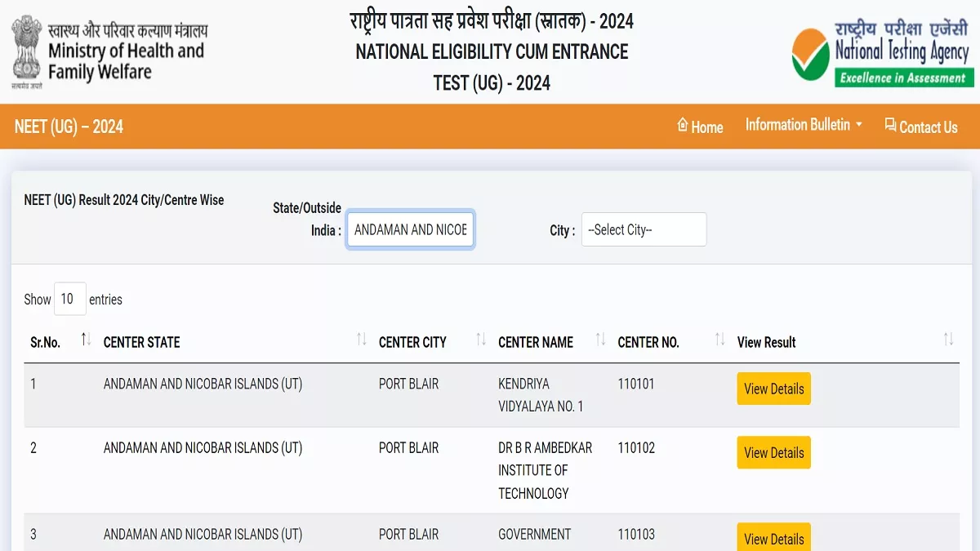The height and width of the screenshot is (551, 980).
Task: View Details for Dr B R Ambedkar Institute
Action: [x=773, y=452]
